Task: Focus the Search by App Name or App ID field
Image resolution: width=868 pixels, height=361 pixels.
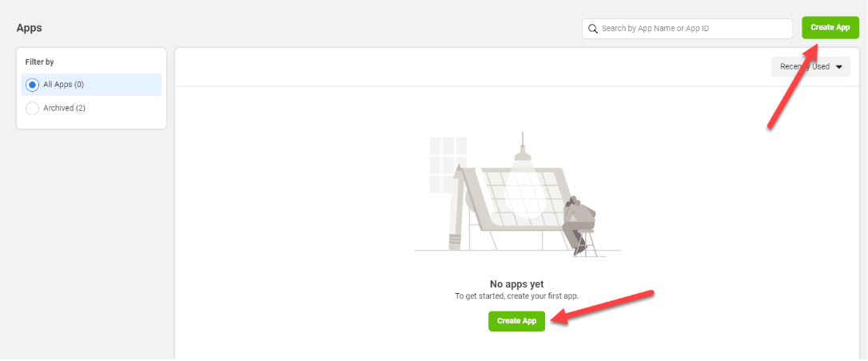Action: click(687, 28)
